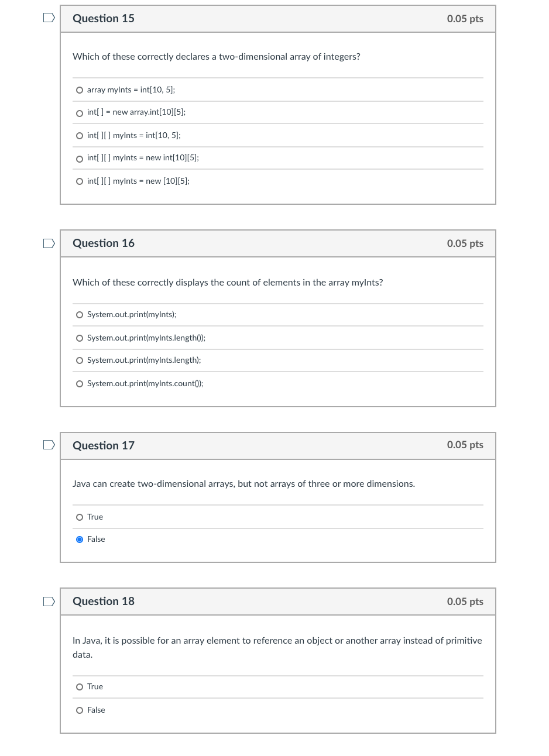This screenshot has width=549, height=756.
Task: Select True for Question 18
Action: pos(80,687)
